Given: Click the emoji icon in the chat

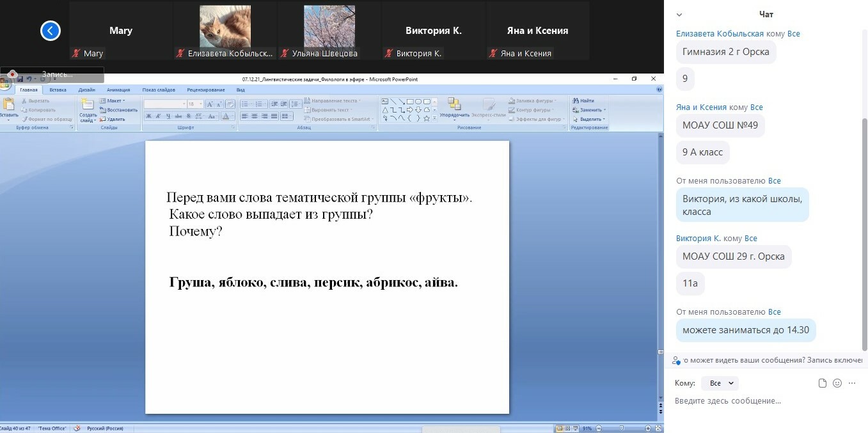Looking at the screenshot, I should 837,383.
